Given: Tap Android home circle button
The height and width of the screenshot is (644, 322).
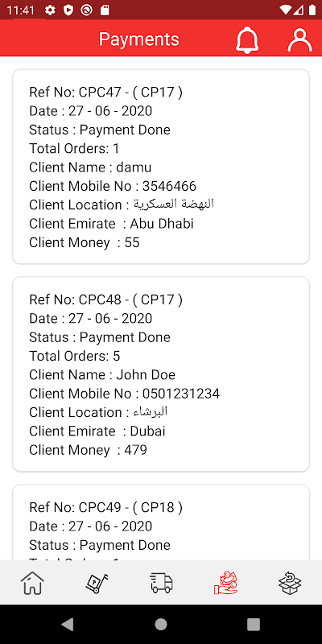Looking at the screenshot, I should tap(161, 625).
